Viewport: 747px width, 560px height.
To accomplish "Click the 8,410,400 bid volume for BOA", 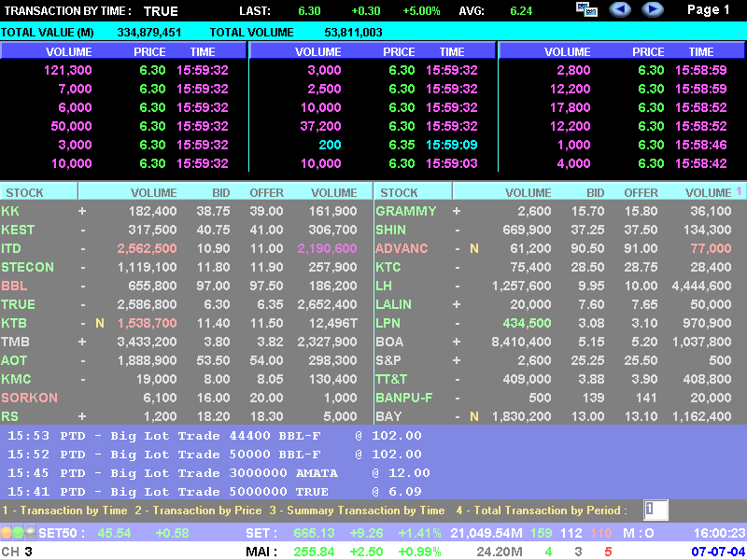I will pyautogui.click(x=521, y=342).
